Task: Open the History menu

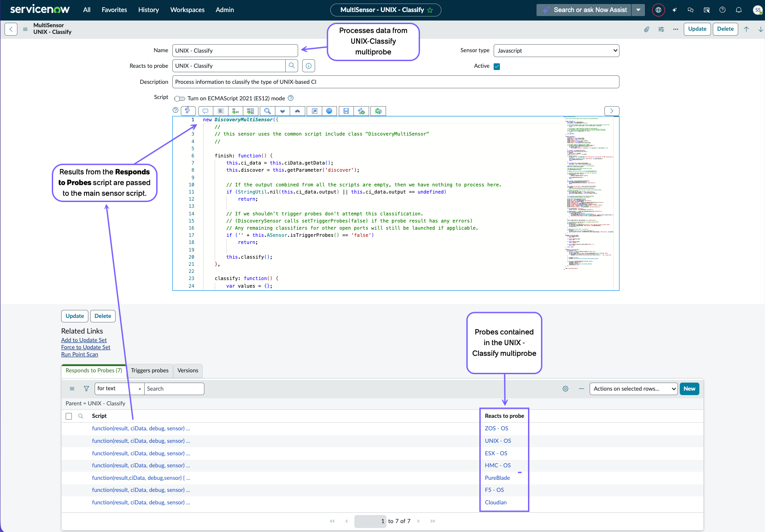Action: [x=149, y=10]
